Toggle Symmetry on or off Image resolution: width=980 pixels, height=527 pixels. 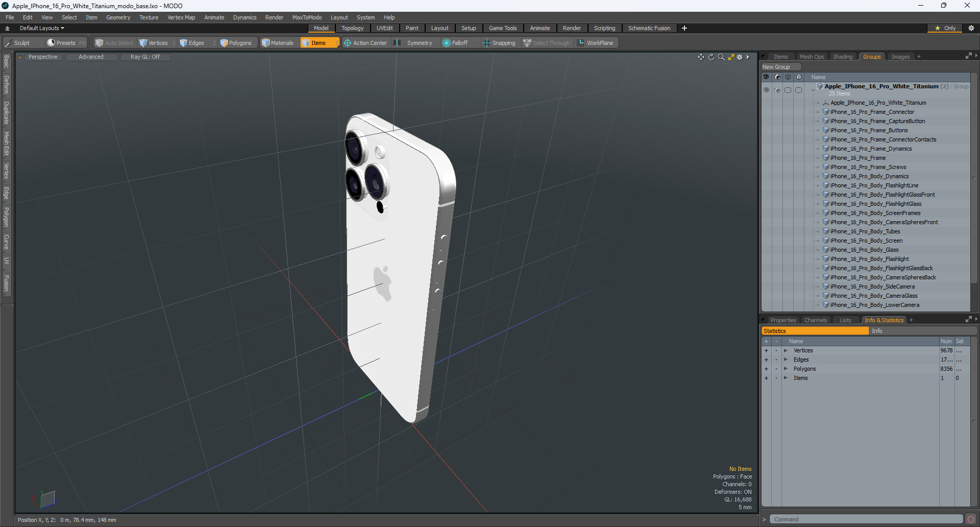(414, 43)
